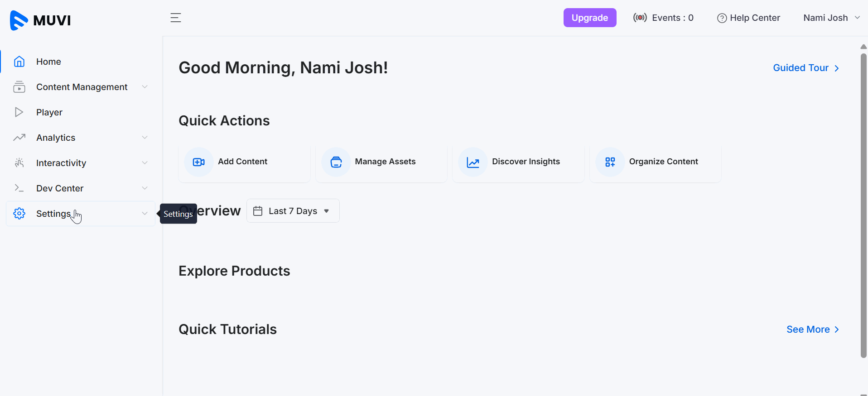
Task: Click the Organize Content grid icon
Action: 610,162
